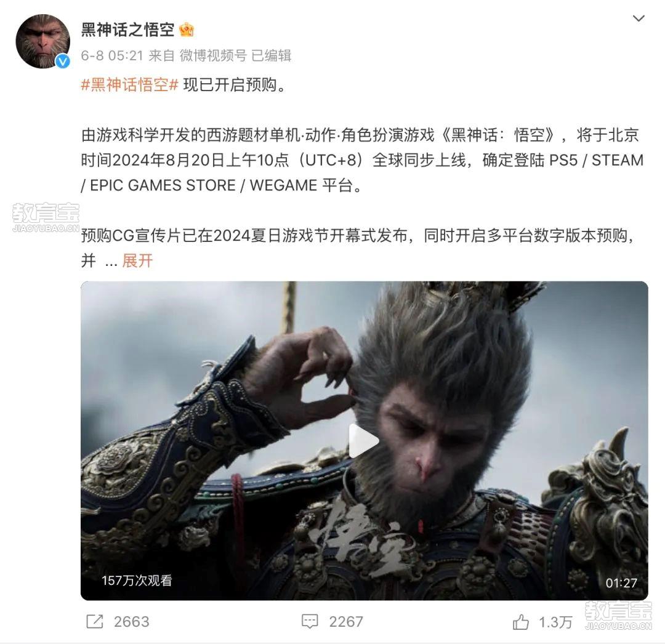This screenshot has height=644, width=665.
Task: Play the Wukong trailer video
Action: tap(363, 441)
